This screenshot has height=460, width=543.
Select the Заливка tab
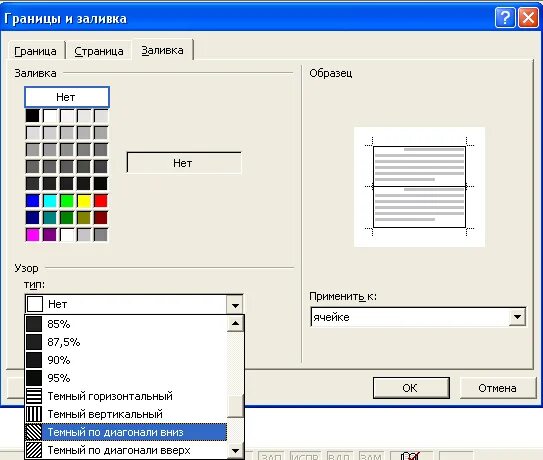(162, 50)
